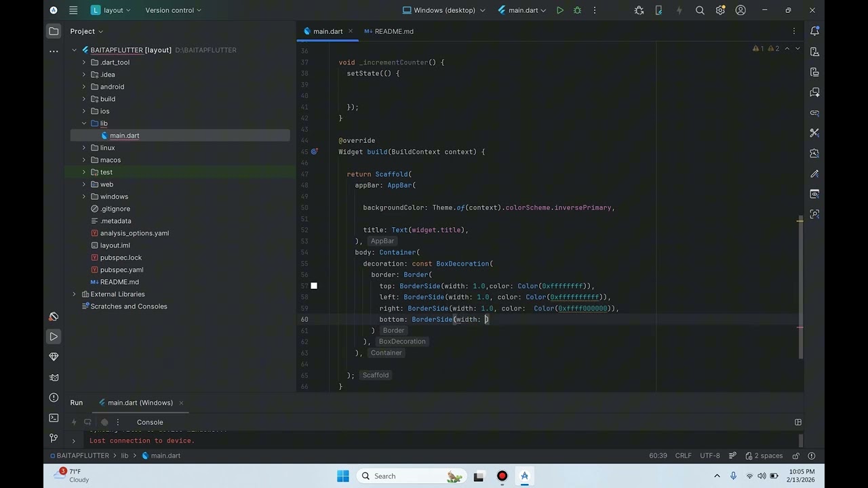Expand the windows folder
Screen dimensions: 868x488
[x=84, y=197]
